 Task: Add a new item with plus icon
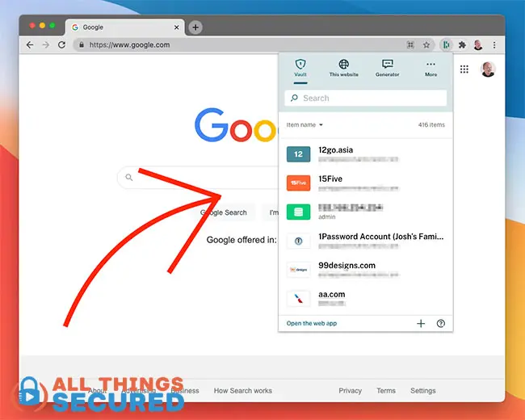click(421, 323)
